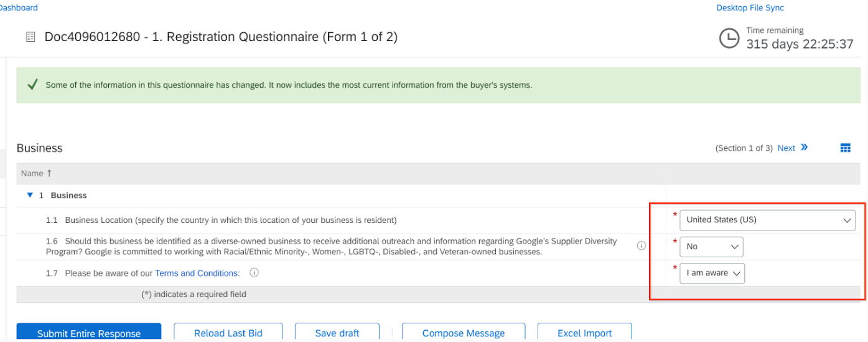The width and height of the screenshot is (868, 342).
Task: Open the 'I am aware' dropdown
Action: click(x=712, y=273)
